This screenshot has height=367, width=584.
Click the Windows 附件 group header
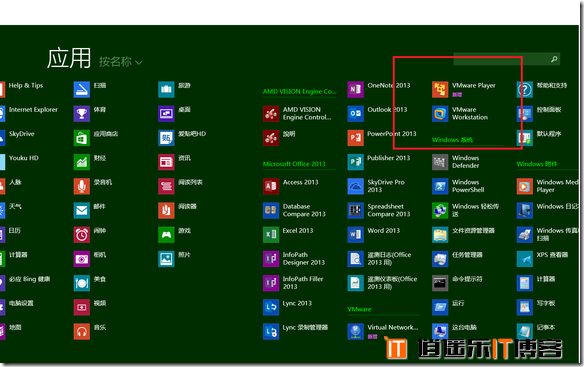[x=537, y=164]
